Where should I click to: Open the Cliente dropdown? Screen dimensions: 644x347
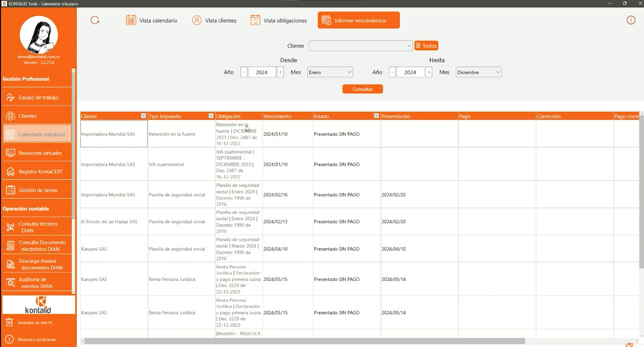point(361,46)
